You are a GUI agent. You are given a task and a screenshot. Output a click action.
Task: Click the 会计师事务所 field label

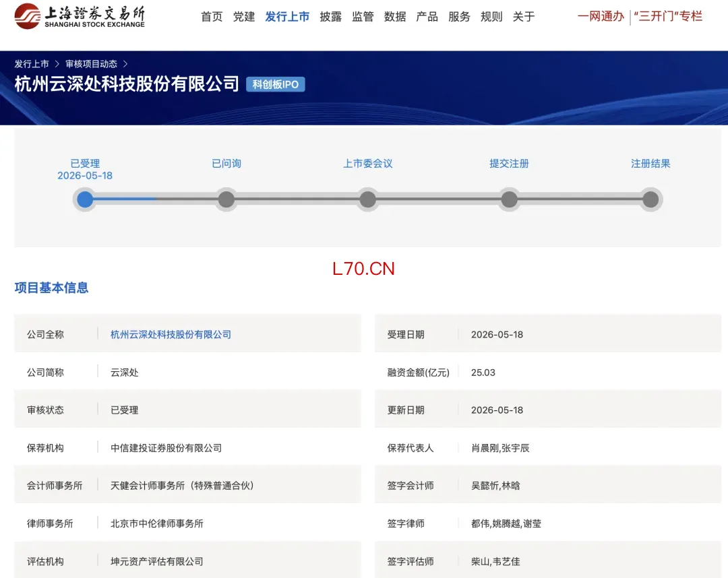(x=55, y=486)
